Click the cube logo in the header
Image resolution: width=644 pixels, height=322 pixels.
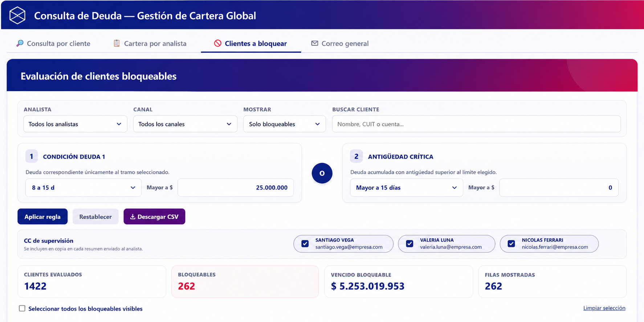pyautogui.click(x=17, y=16)
